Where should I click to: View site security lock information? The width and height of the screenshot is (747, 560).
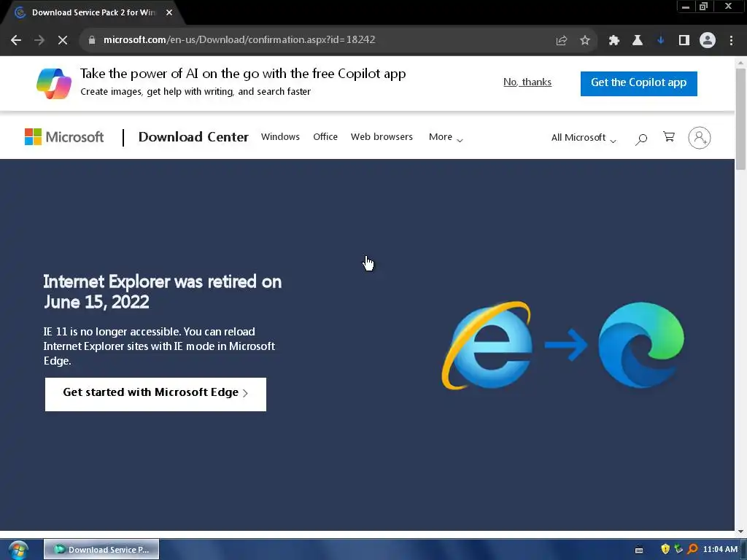(92, 40)
